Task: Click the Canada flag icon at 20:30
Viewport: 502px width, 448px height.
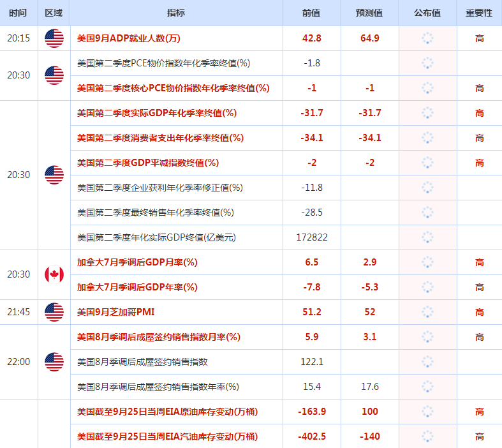Action: point(54,274)
